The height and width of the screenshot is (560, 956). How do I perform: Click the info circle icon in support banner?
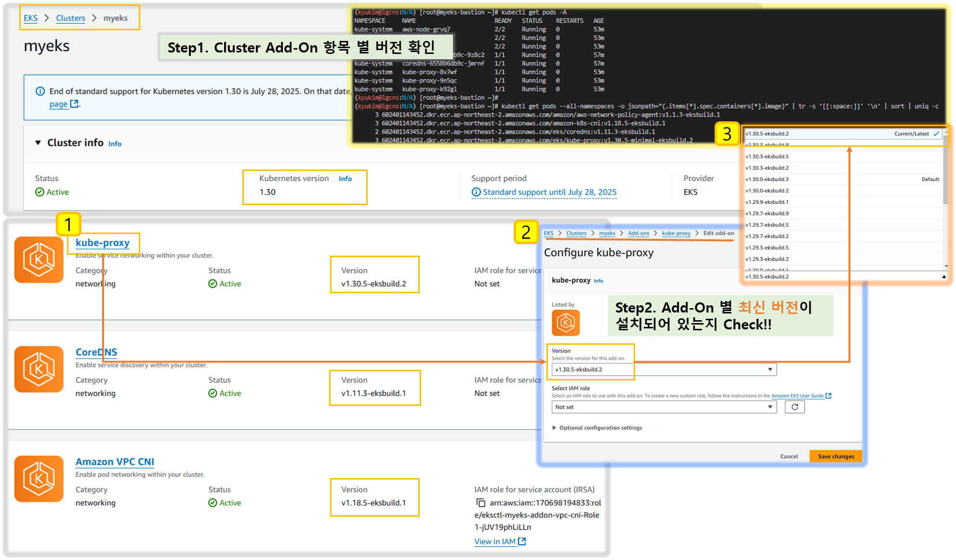point(40,91)
